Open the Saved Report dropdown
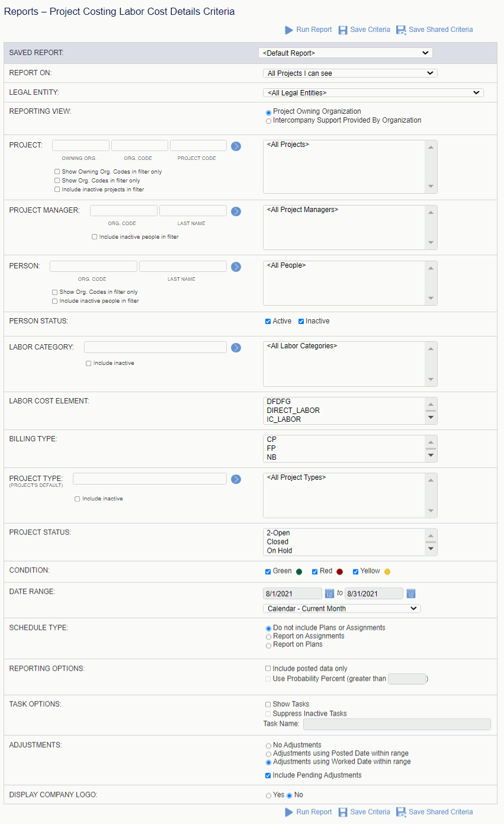Viewport: 504px width, 824px height. (x=345, y=53)
